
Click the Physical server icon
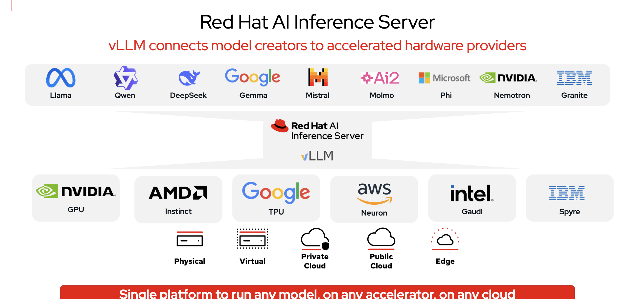[x=190, y=239]
